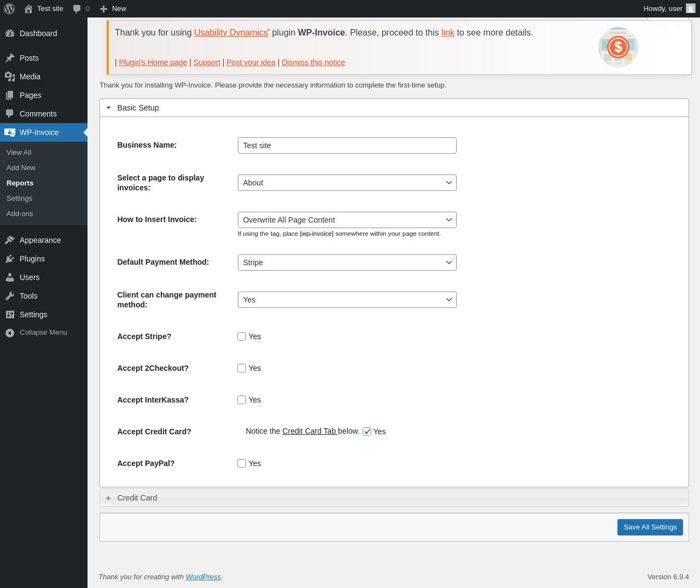Click the comments bubble icon in top bar
Screen dimensions: 700x588
77,9
